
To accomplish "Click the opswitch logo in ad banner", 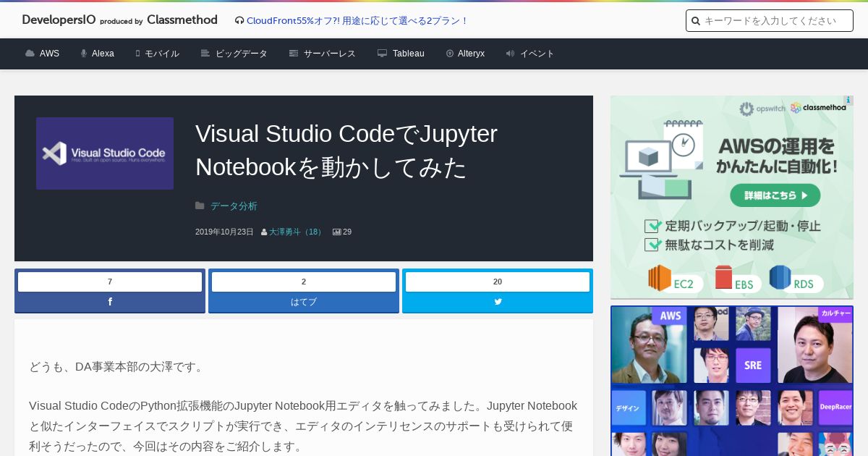I will point(762,109).
